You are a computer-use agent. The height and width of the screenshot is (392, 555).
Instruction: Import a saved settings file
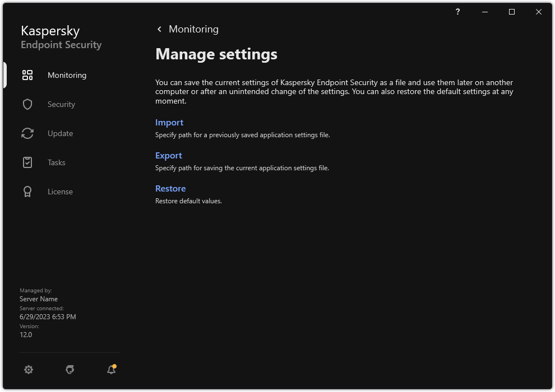click(169, 122)
